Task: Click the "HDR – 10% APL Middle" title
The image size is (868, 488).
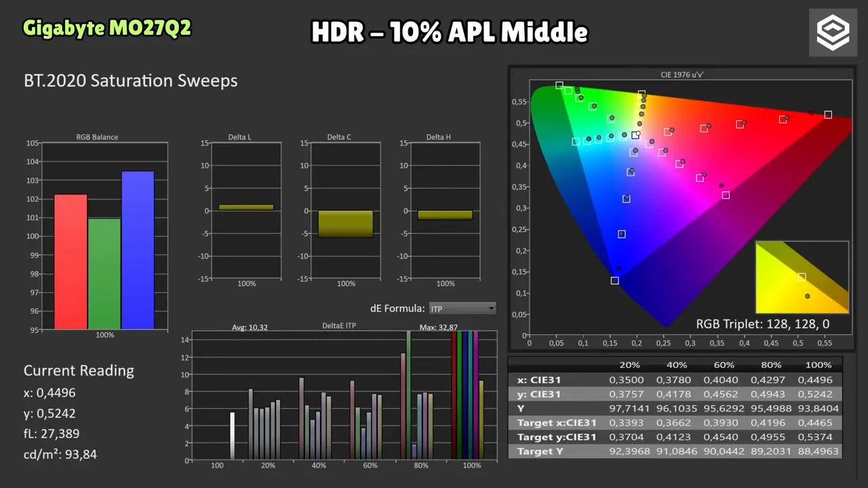Action: [450, 31]
